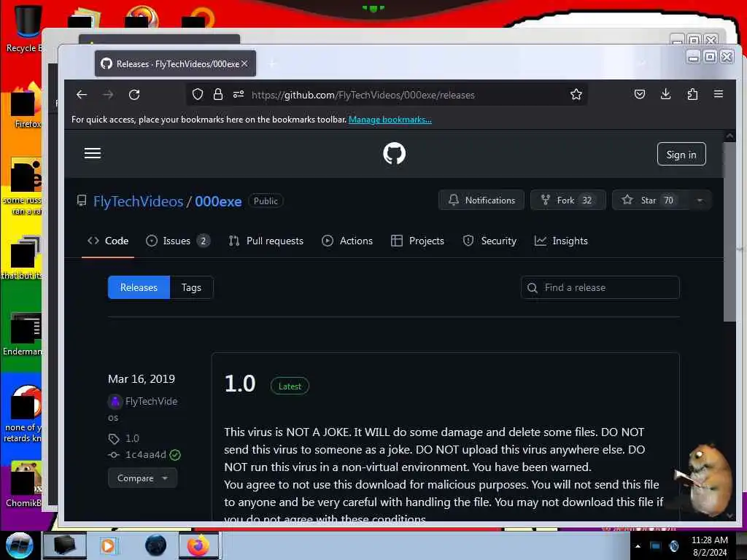Click the address bar URL
This screenshot has height=560, width=747.
pos(363,95)
